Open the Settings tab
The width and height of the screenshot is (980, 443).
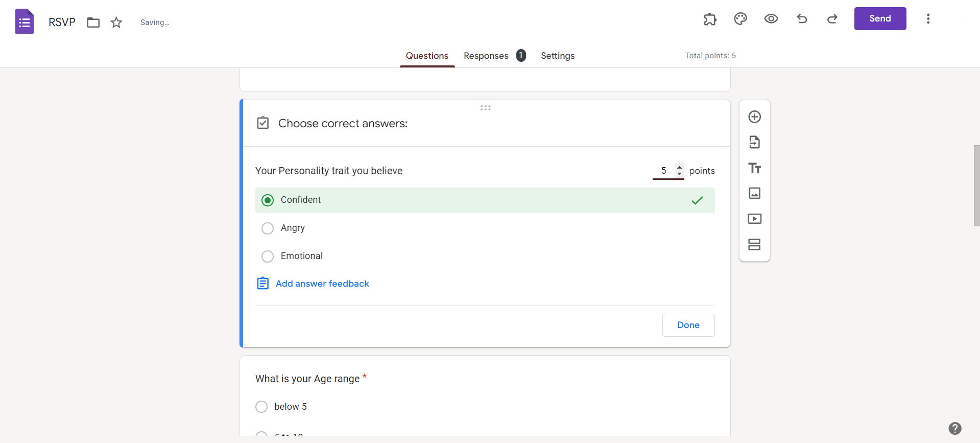pos(558,56)
